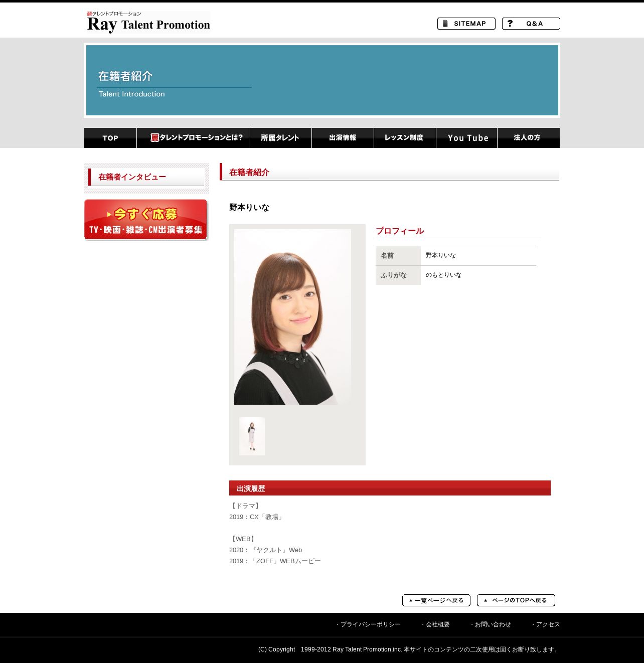Click 2020：『ヤクルト』Web text
644x663 pixels.
point(266,550)
